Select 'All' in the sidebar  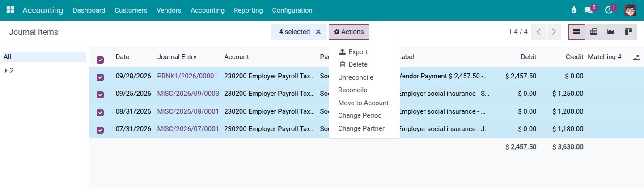tap(44, 57)
